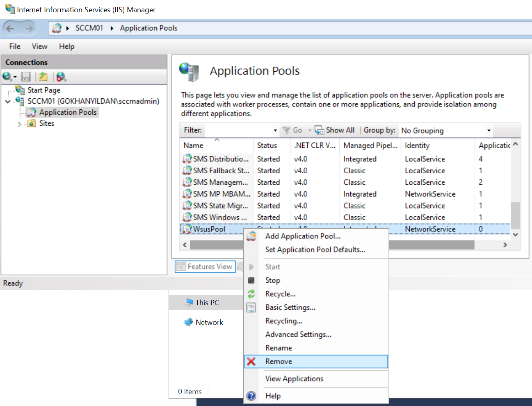Click the red X Remove icon
The height and width of the screenshot is (406, 532).
pos(251,361)
